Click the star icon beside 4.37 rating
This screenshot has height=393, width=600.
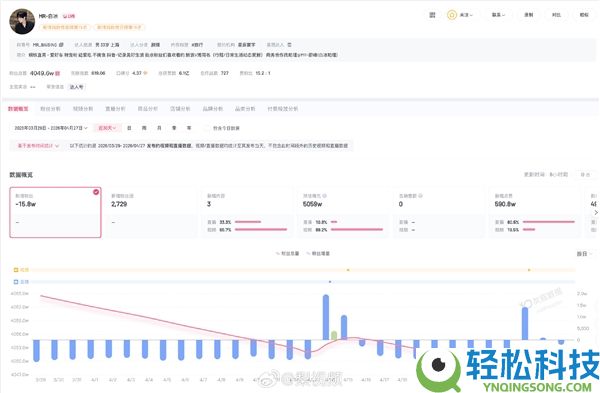pos(145,73)
